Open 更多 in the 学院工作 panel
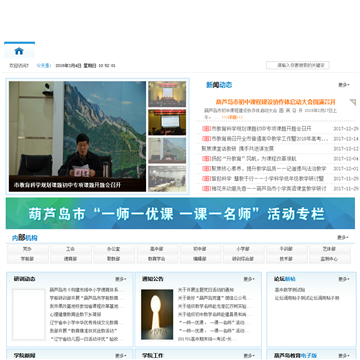The width and height of the screenshot is (360, 360). (x=249, y=356)
